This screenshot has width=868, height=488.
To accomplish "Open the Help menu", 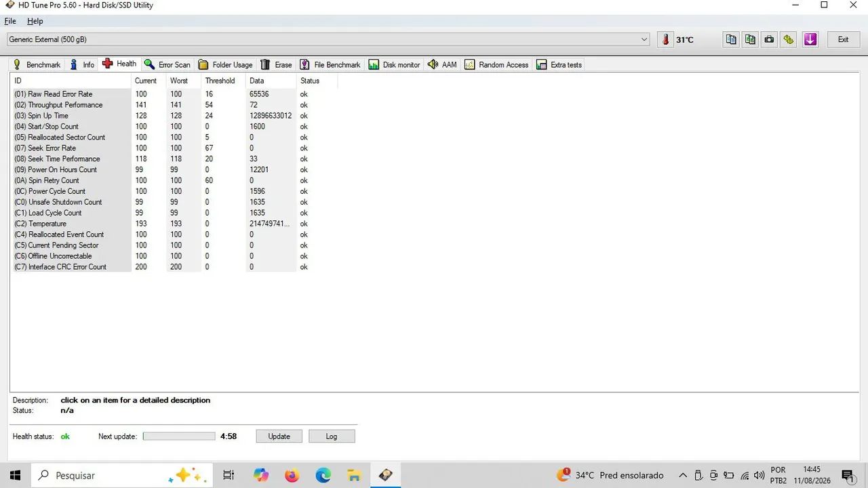I will pyautogui.click(x=35, y=21).
